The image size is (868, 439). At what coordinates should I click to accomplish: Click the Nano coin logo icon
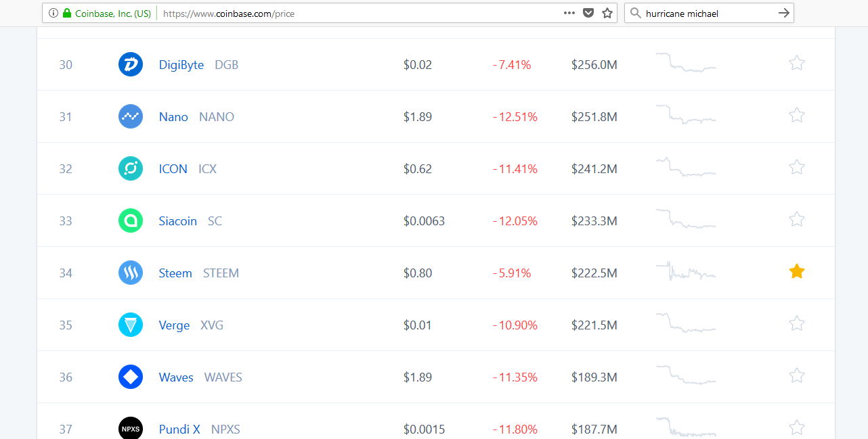131,116
